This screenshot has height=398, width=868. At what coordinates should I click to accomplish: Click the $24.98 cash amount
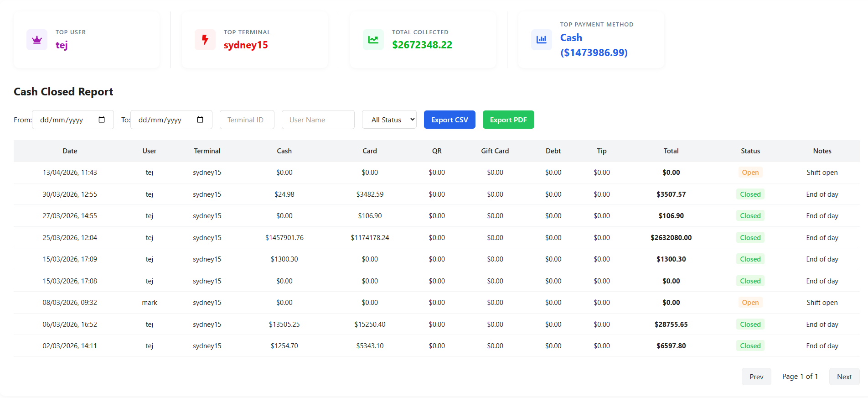(x=284, y=194)
